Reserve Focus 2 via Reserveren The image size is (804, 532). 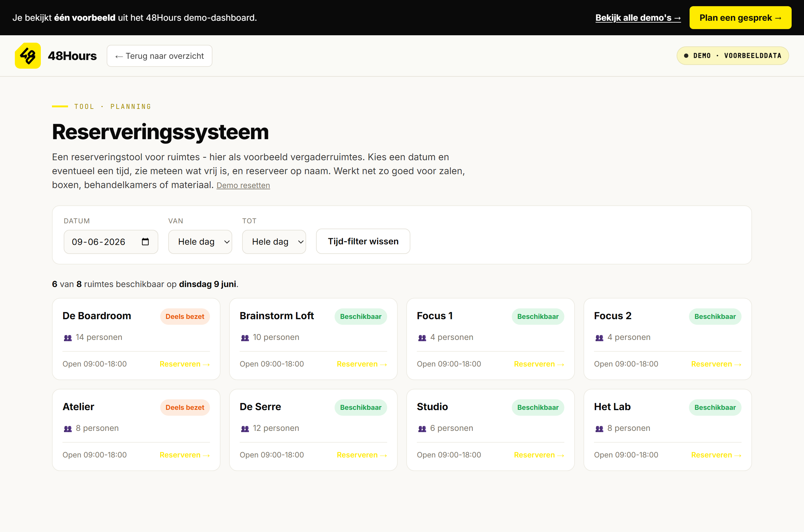click(x=716, y=364)
